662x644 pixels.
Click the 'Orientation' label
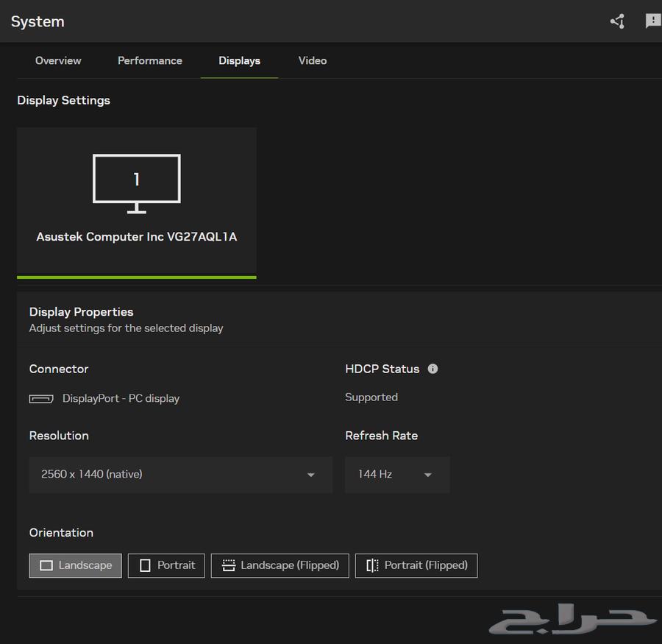61,532
